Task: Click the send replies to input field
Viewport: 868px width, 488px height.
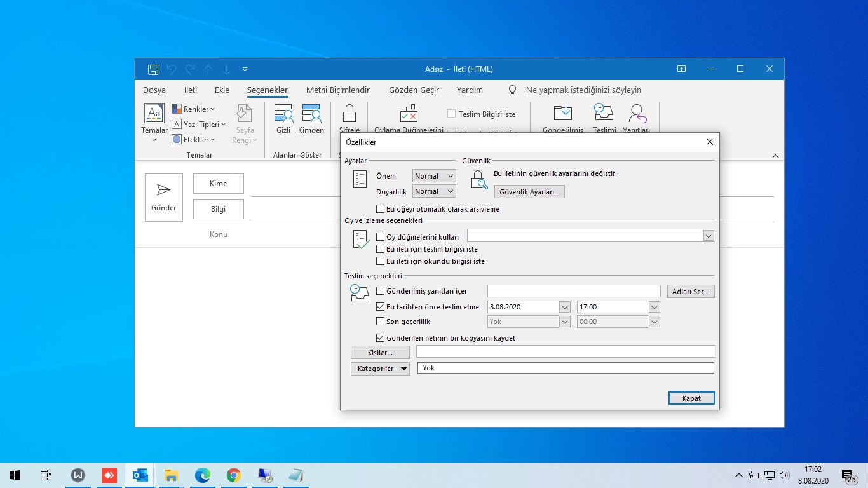Action: pyautogui.click(x=574, y=291)
